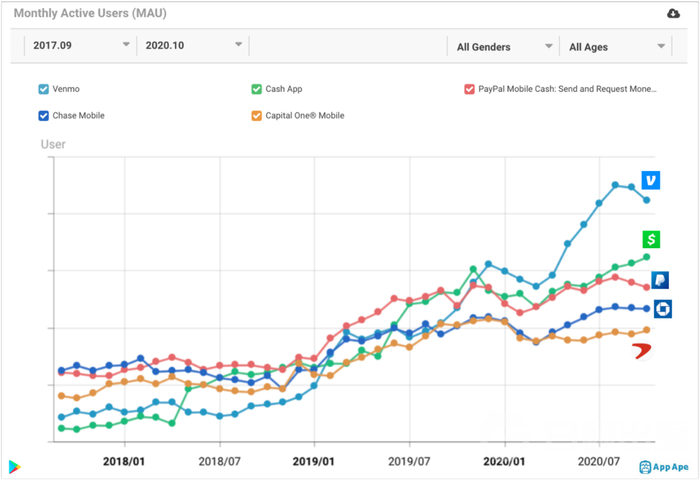Screen dimensions: 700x480
Task: Open the 2020.10 end date dropdown
Action: [x=194, y=46]
